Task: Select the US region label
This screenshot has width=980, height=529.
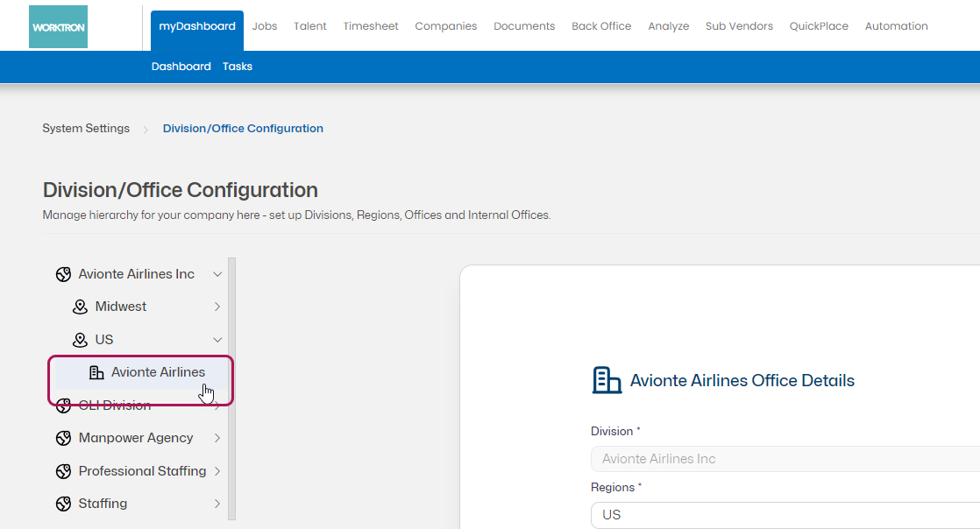Action: tap(103, 340)
